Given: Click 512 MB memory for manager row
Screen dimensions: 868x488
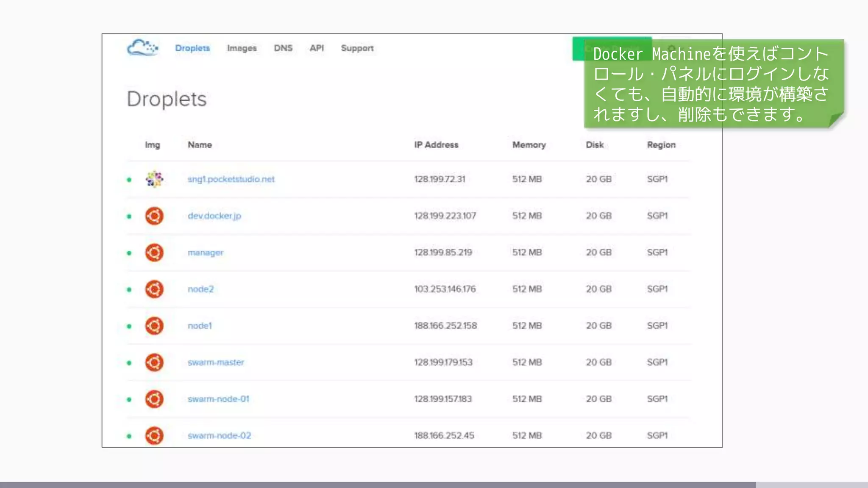Looking at the screenshot, I should (527, 252).
